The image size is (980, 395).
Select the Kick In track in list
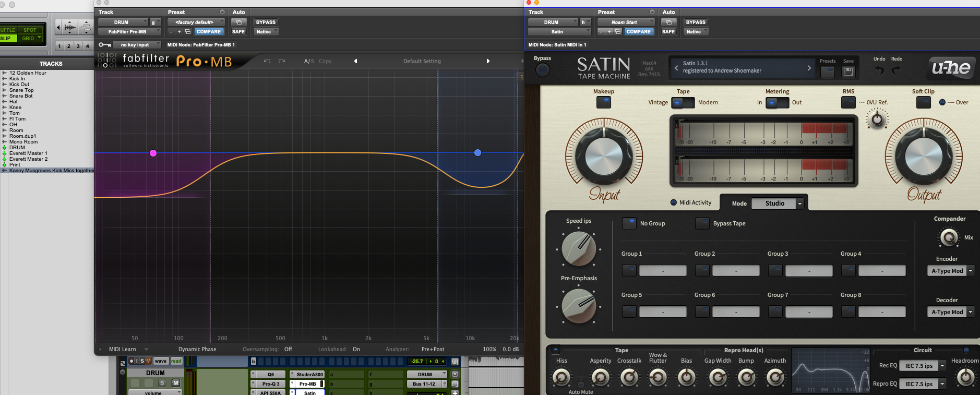pyautogui.click(x=17, y=79)
